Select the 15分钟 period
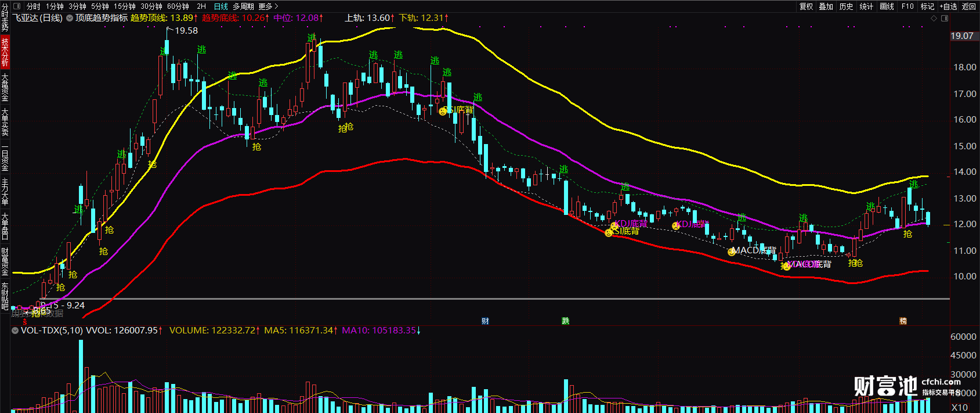 [125, 6]
